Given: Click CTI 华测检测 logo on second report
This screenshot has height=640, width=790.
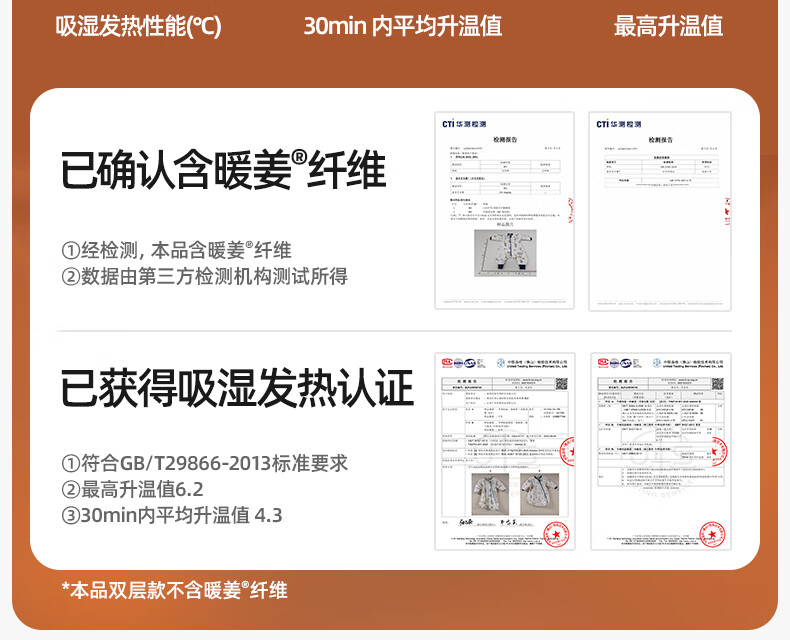Looking at the screenshot, I should [619, 124].
